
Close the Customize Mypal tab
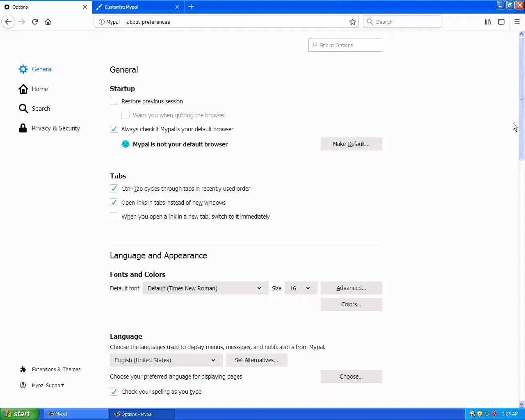(x=177, y=7)
